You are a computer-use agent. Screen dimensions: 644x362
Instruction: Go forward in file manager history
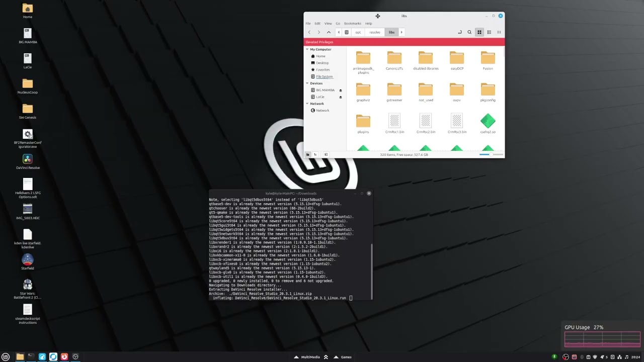point(318,32)
